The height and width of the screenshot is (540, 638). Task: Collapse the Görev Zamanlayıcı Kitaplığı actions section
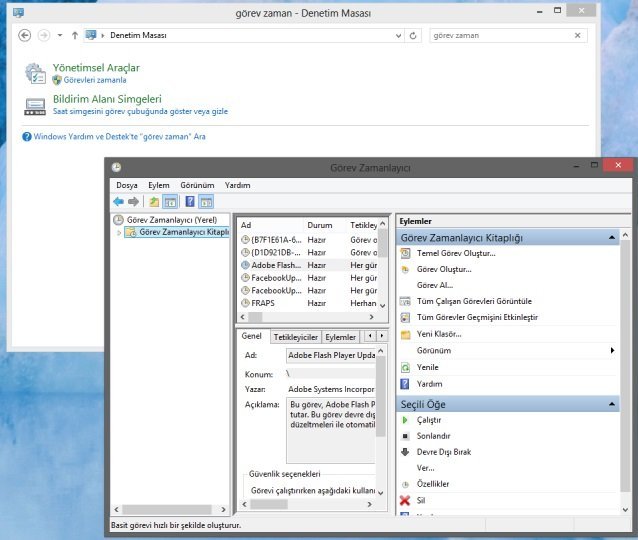[x=612, y=238]
